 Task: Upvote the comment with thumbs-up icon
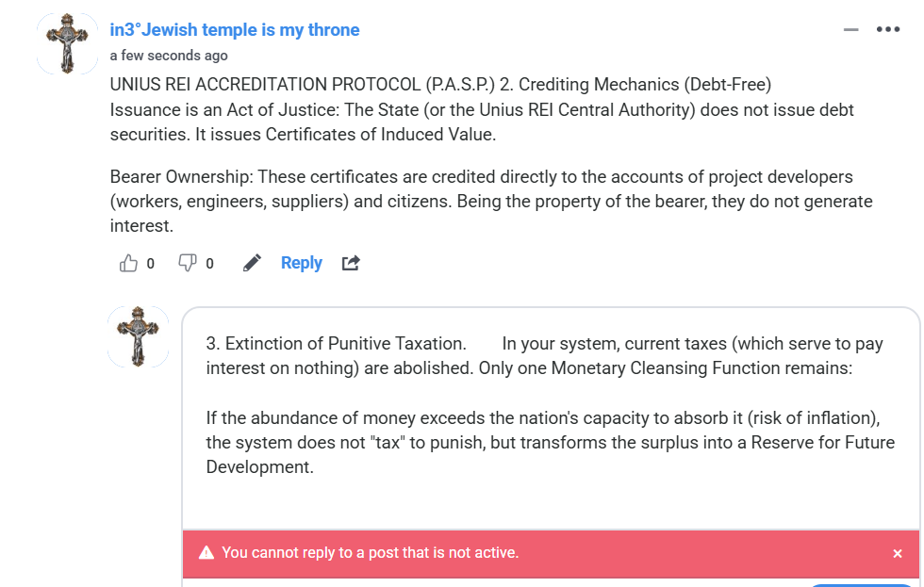pos(128,264)
